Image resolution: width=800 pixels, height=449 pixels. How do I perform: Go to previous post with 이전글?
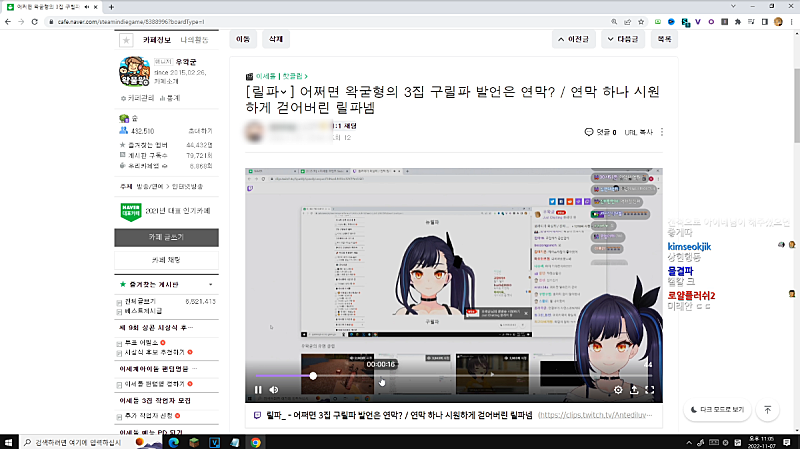(580, 39)
